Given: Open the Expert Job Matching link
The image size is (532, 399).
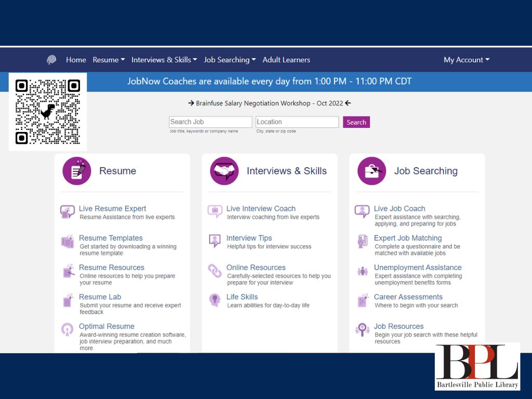Looking at the screenshot, I should tap(408, 238).
